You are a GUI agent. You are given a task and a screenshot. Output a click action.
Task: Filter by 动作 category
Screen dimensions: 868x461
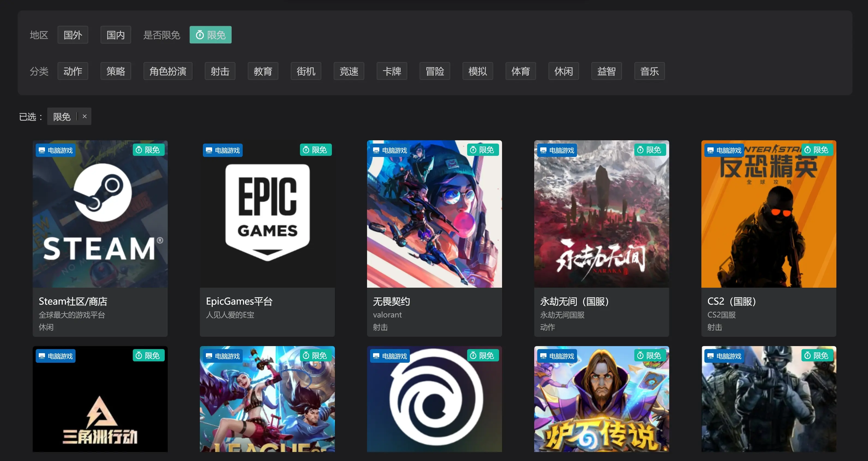point(73,71)
